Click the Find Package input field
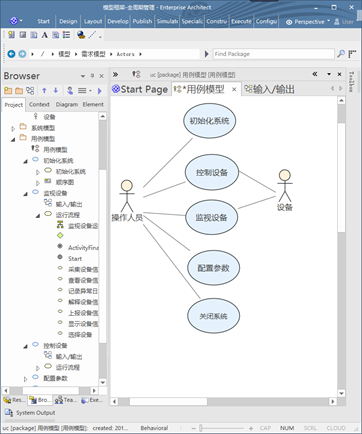 [x=273, y=54]
